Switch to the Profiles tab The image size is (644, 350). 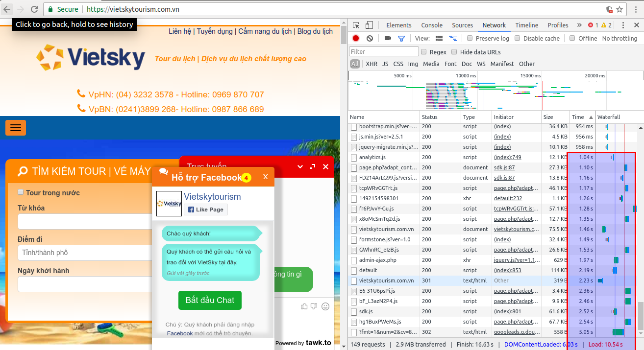(x=558, y=25)
